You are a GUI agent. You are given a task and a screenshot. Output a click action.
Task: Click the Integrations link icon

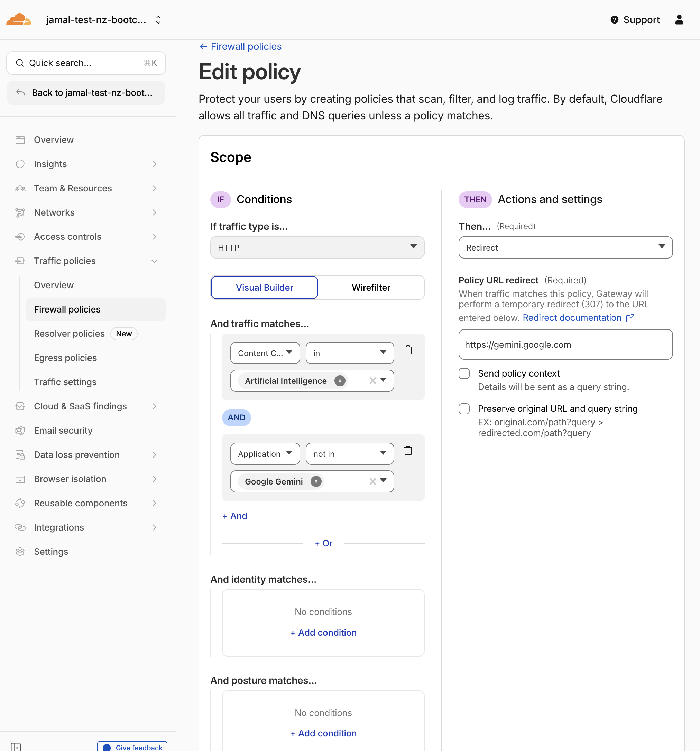pos(20,527)
